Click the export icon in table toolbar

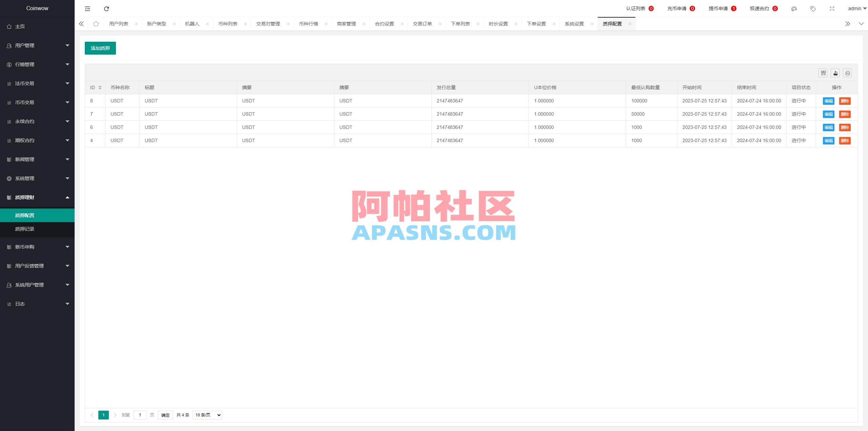(835, 73)
